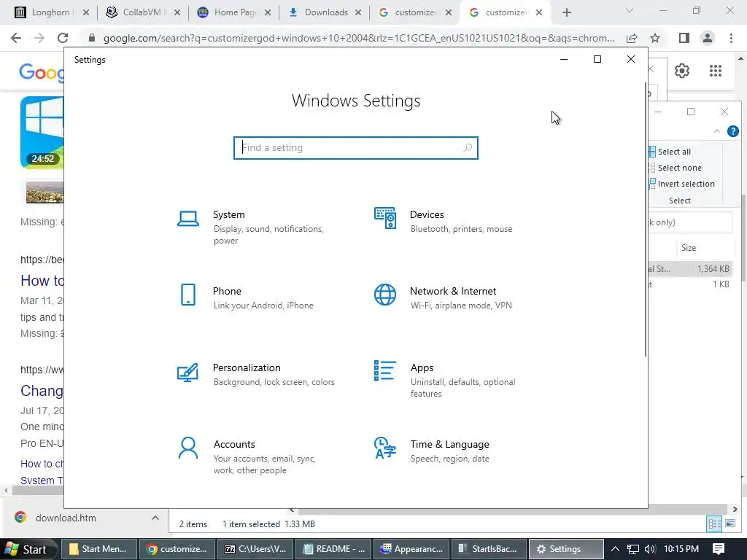Bookmark this page with star icon

click(656, 38)
